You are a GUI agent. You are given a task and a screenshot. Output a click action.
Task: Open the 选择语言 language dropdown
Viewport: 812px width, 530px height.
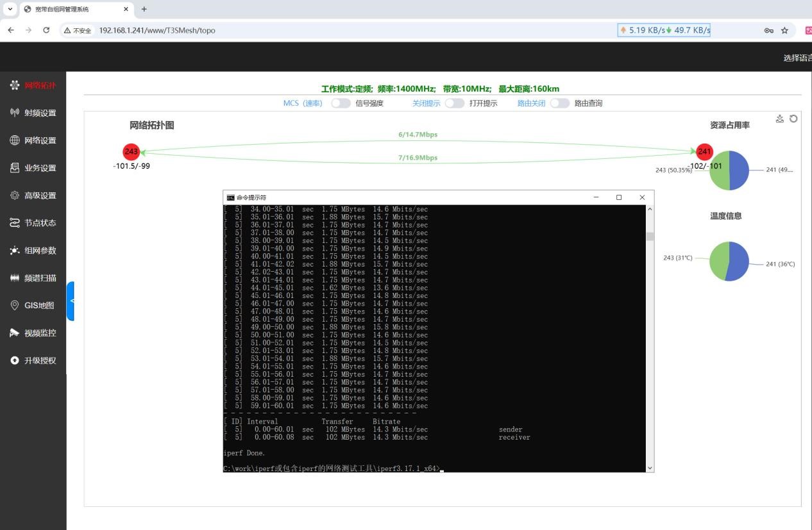click(797, 58)
